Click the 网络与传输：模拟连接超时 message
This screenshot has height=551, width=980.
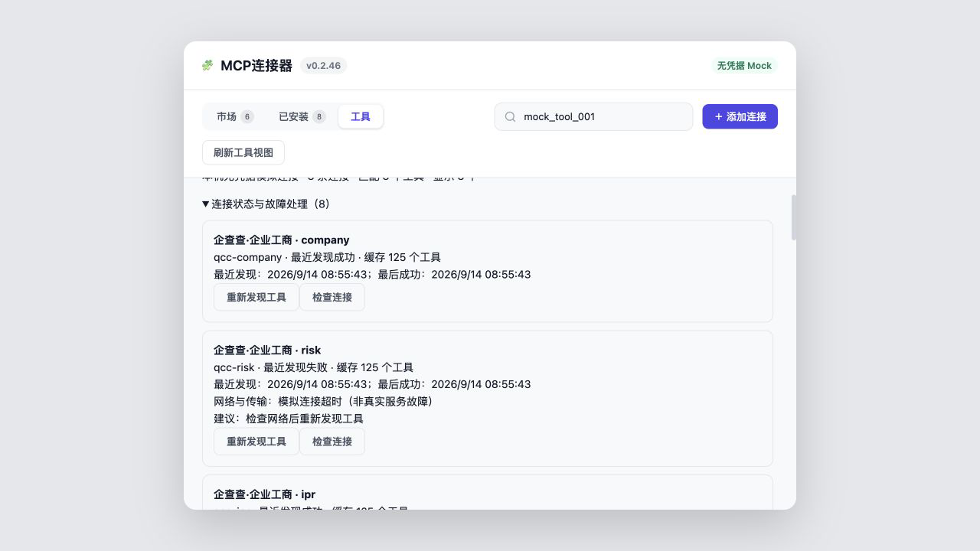[x=325, y=401]
